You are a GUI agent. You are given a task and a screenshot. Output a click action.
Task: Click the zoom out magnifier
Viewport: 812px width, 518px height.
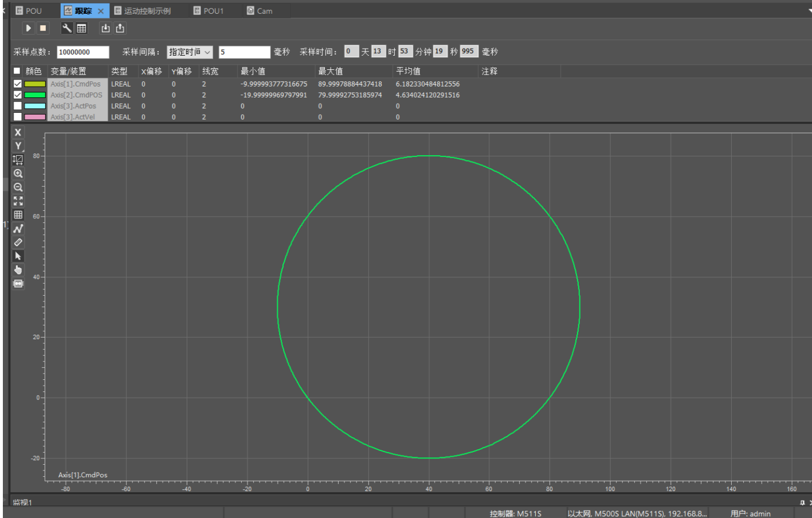point(18,187)
